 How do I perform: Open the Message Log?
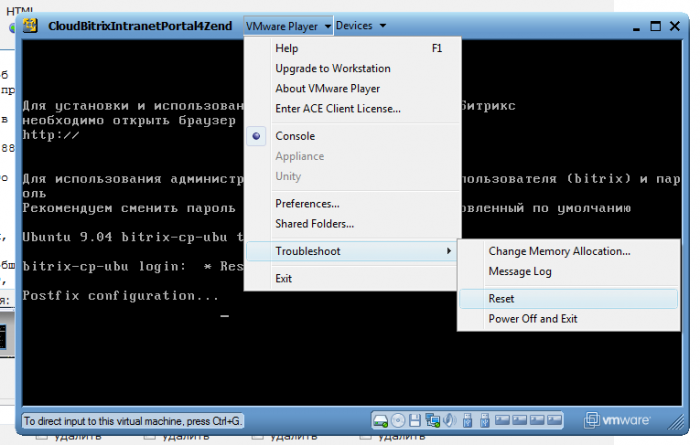(568, 271)
